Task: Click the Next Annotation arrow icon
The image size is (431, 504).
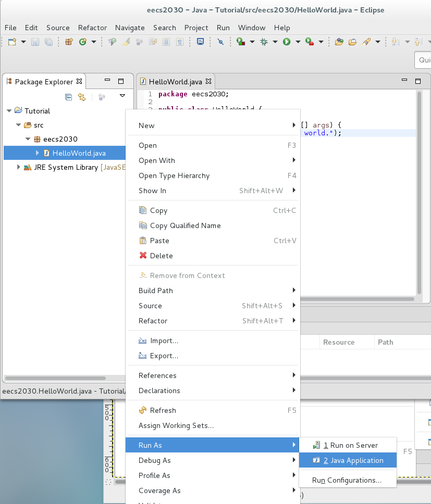Action: click(x=395, y=42)
